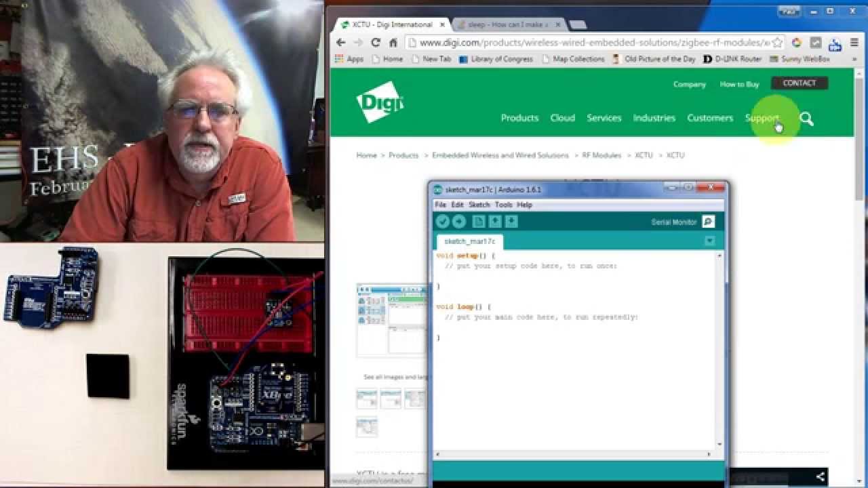The image size is (868, 488).
Task: Open the Sunny WebBox bookmark
Action: [800, 59]
